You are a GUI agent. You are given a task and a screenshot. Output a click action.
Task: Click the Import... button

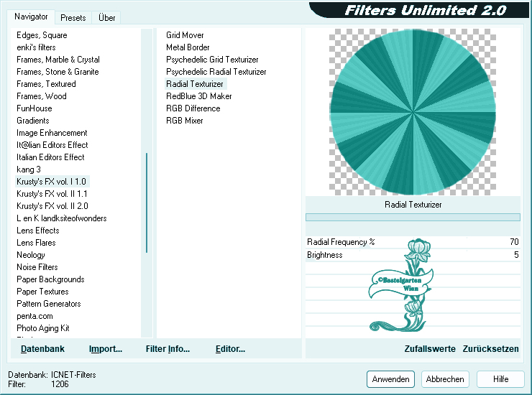(x=106, y=349)
